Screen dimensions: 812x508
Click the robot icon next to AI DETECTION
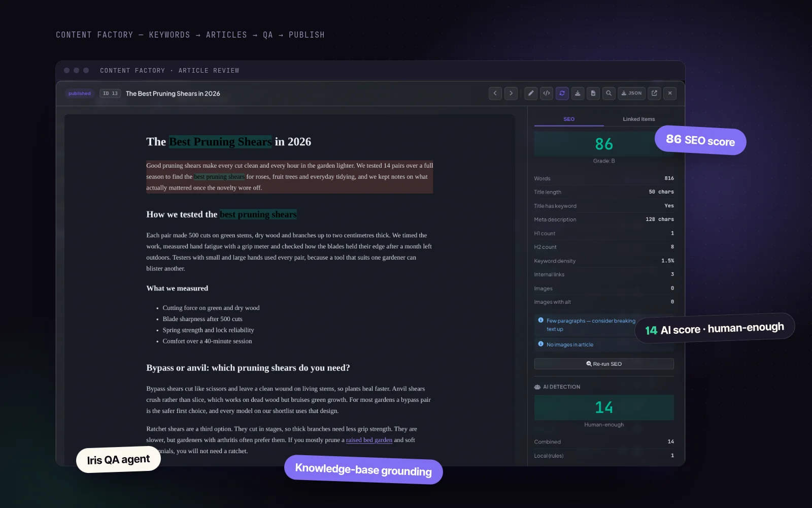pos(537,387)
